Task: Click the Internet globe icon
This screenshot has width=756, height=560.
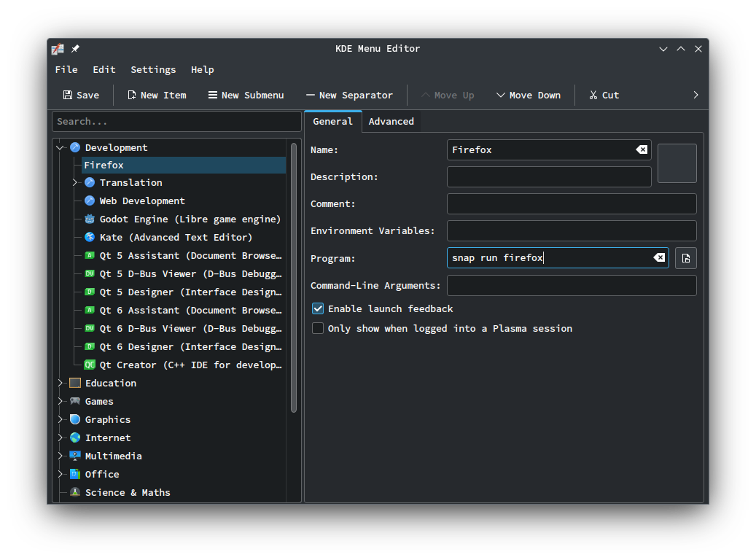Action: coord(75,438)
